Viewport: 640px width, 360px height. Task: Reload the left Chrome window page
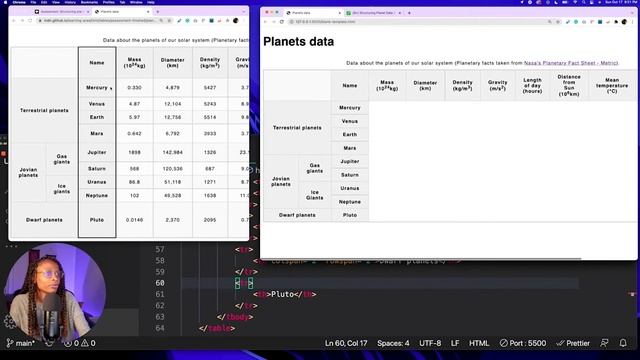coord(30,20)
